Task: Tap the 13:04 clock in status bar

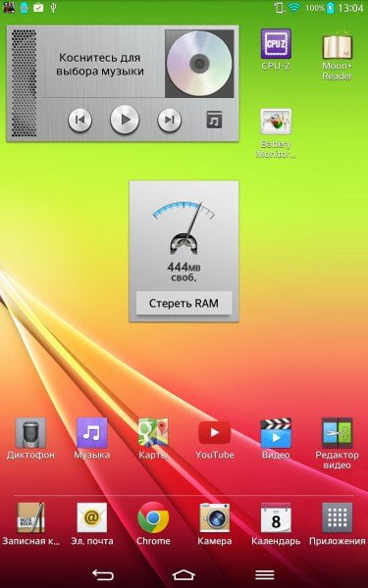Action: pos(350,8)
